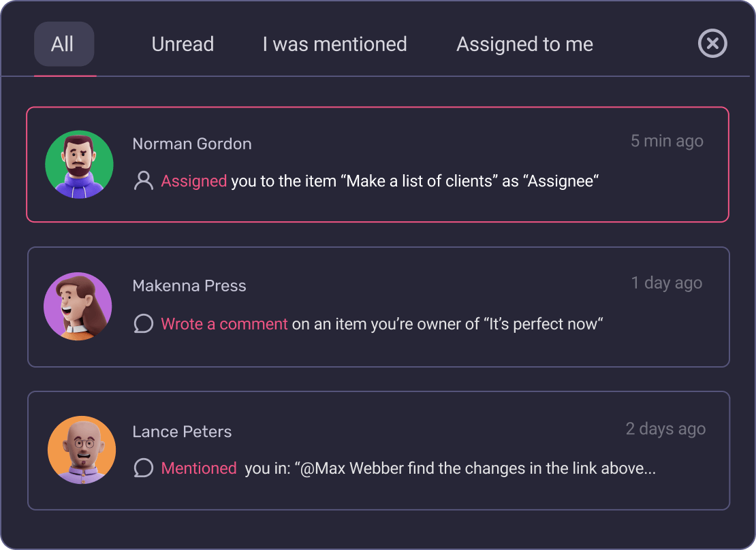Click the '5 min ago' timestamp
The image size is (756, 550).
tap(666, 141)
